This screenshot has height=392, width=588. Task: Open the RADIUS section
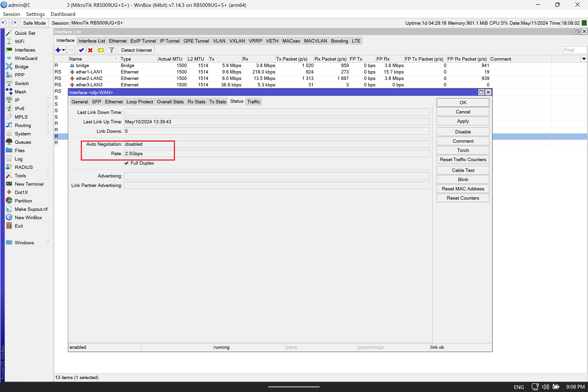(x=24, y=167)
